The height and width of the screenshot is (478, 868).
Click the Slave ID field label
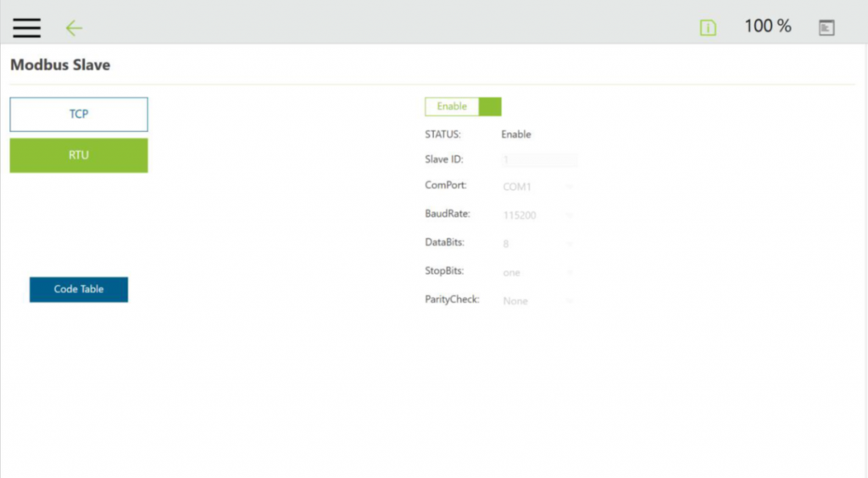pos(443,158)
